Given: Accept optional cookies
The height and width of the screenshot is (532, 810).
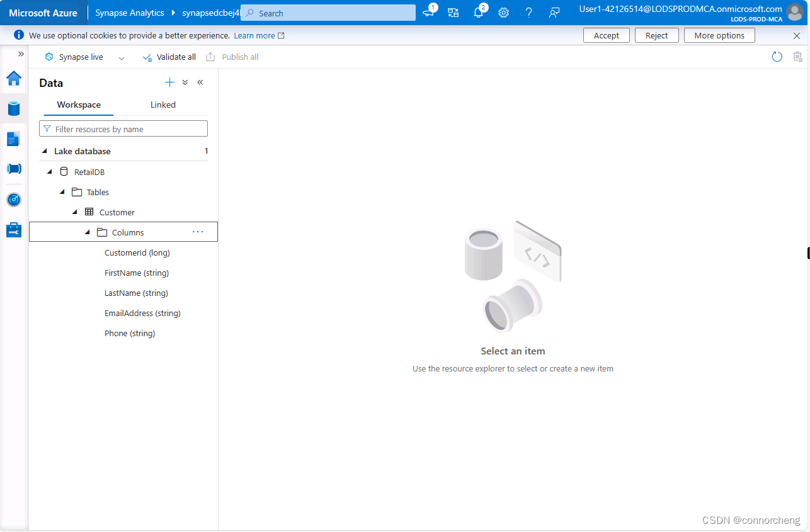Looking at the screenshot, I should 607,36.
